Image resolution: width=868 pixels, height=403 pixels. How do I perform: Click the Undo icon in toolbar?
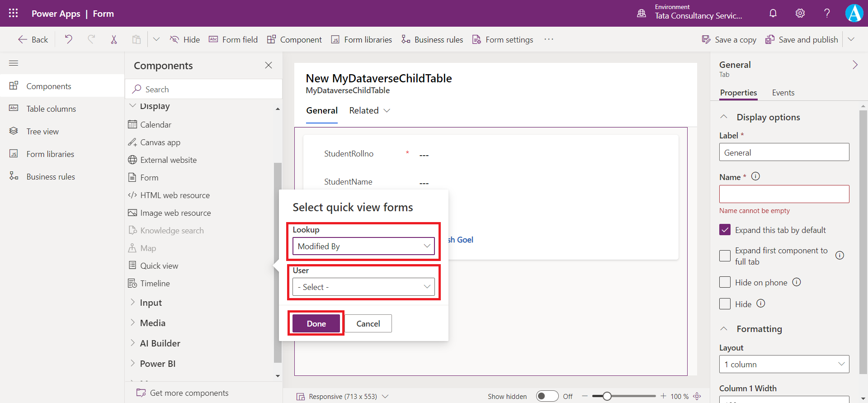[x=69, y=39]
